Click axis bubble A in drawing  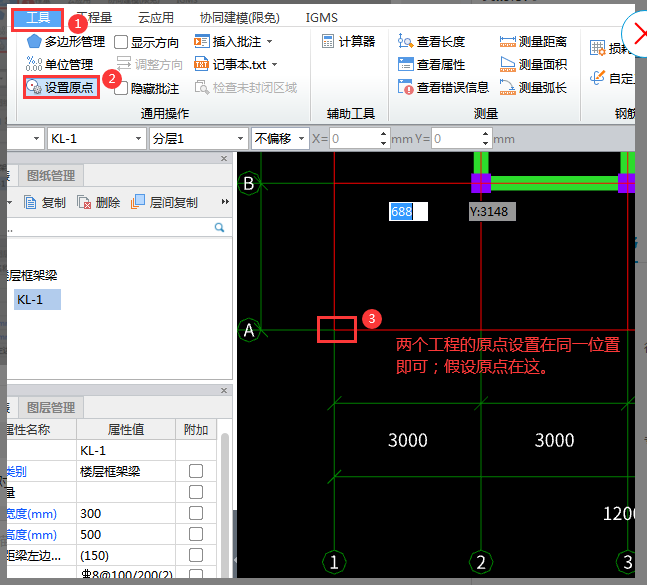249,330
